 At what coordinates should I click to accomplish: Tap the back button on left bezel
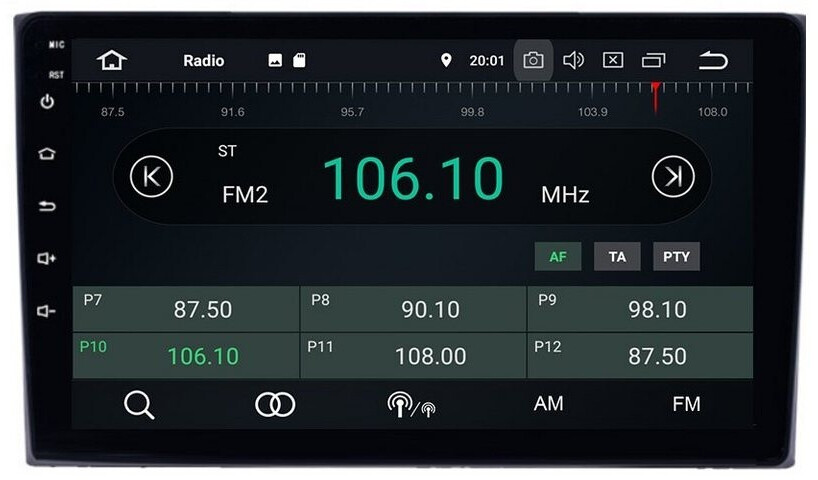point(47,207)
